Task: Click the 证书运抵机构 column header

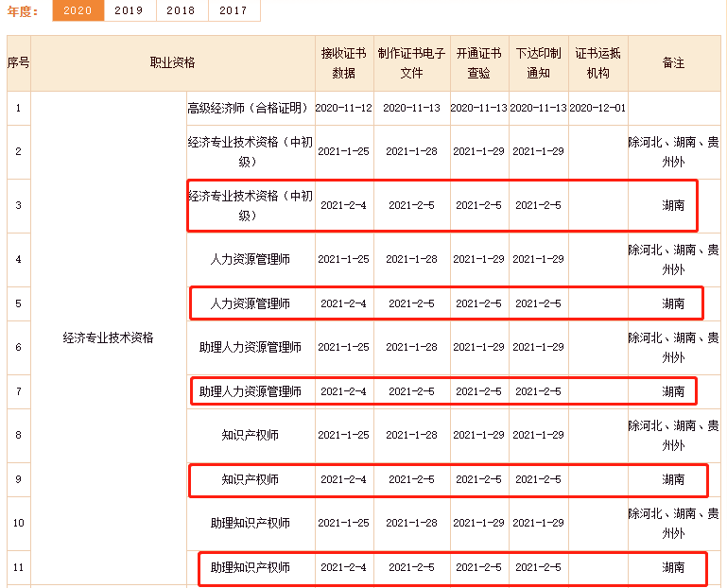Action: pos(597,63)
